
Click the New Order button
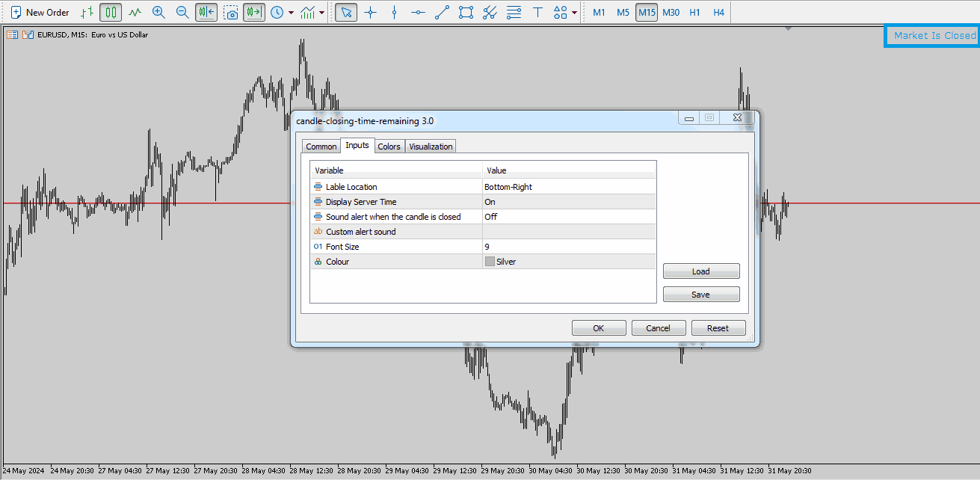(40, 12)
